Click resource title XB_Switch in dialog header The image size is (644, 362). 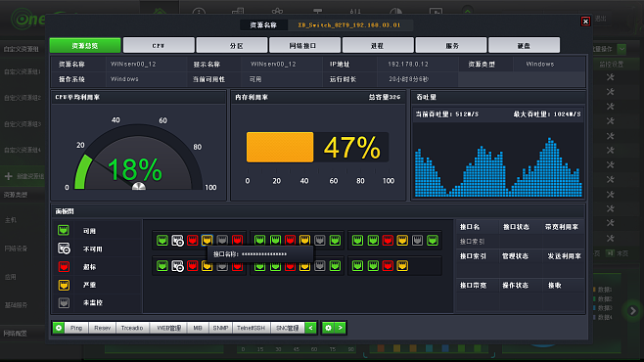click(x=349, y=25)
